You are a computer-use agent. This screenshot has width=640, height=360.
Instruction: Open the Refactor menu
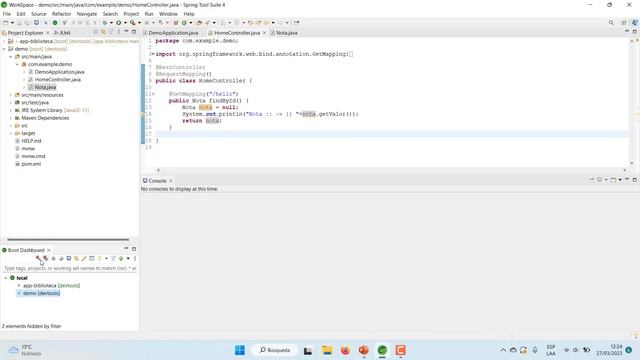(61, 14)
